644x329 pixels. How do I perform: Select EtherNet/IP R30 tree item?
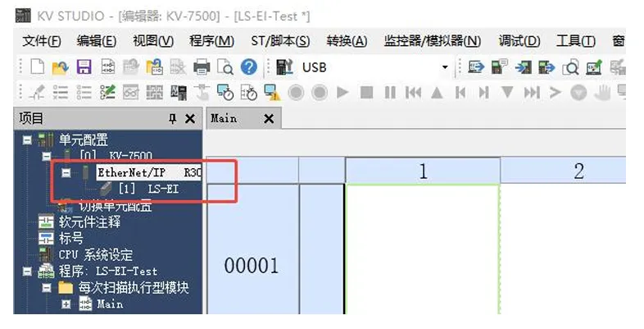[148, 173]
